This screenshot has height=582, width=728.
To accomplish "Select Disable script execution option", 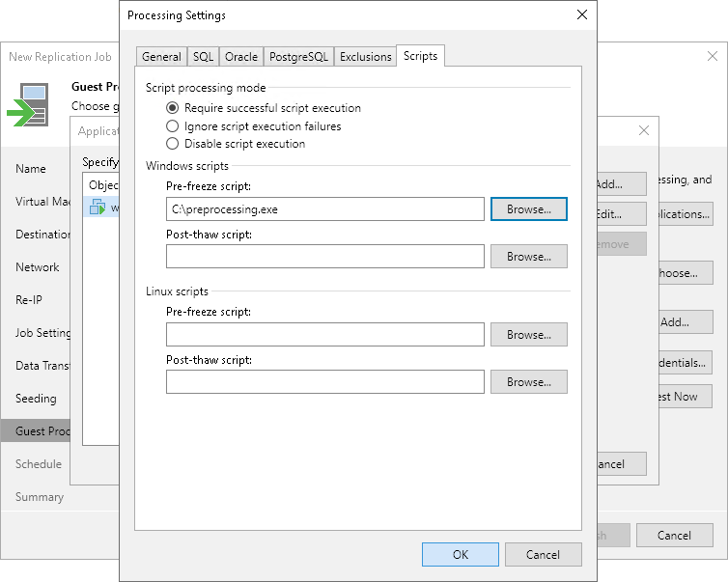I will pyautogui.click(x=236, y=144).
